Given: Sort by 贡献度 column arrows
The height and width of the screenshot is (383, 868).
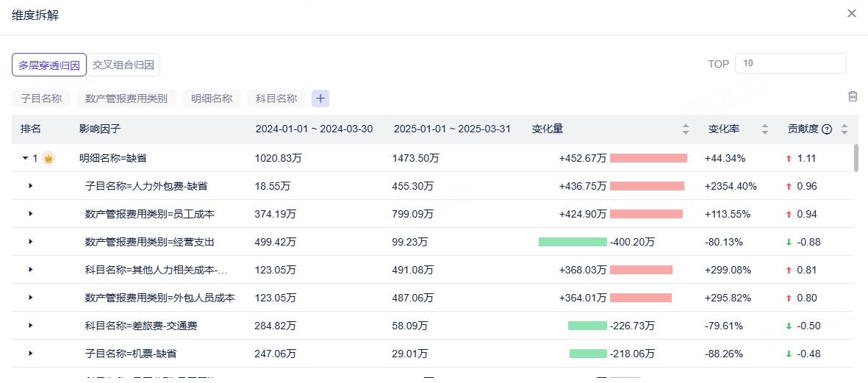Looking at the screenshot, I should (x=844, y=129).
